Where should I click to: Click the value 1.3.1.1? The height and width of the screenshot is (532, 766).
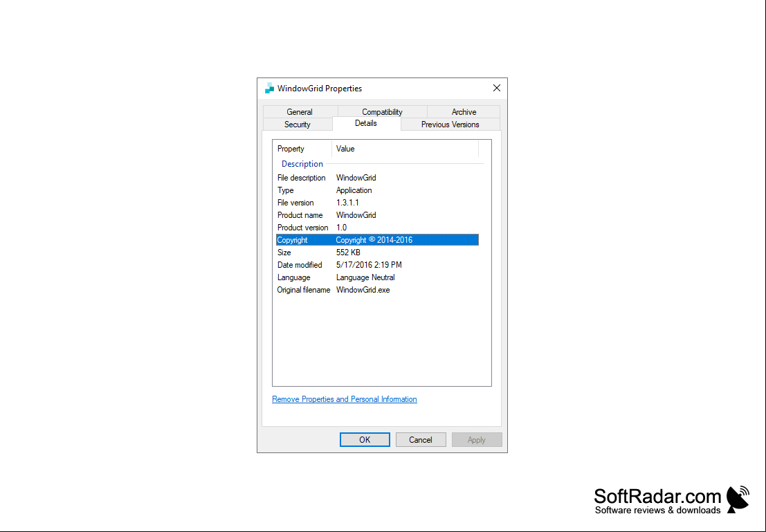click(347, 203)
